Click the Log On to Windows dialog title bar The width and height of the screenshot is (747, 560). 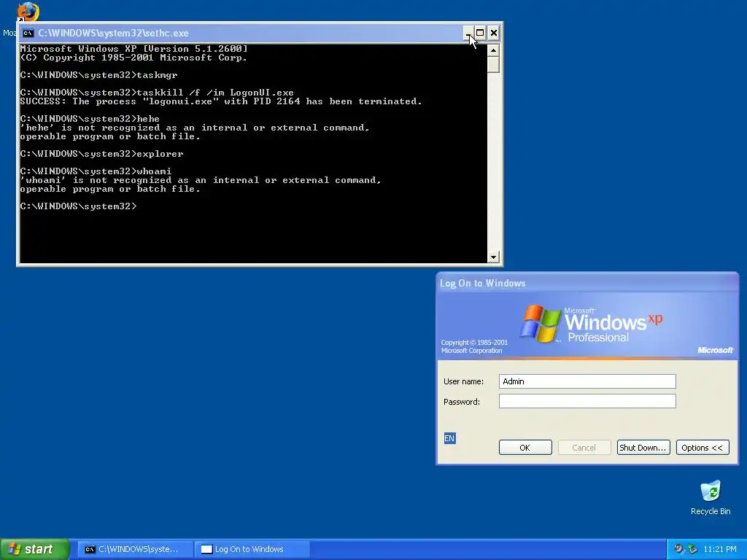pos(587,283)
